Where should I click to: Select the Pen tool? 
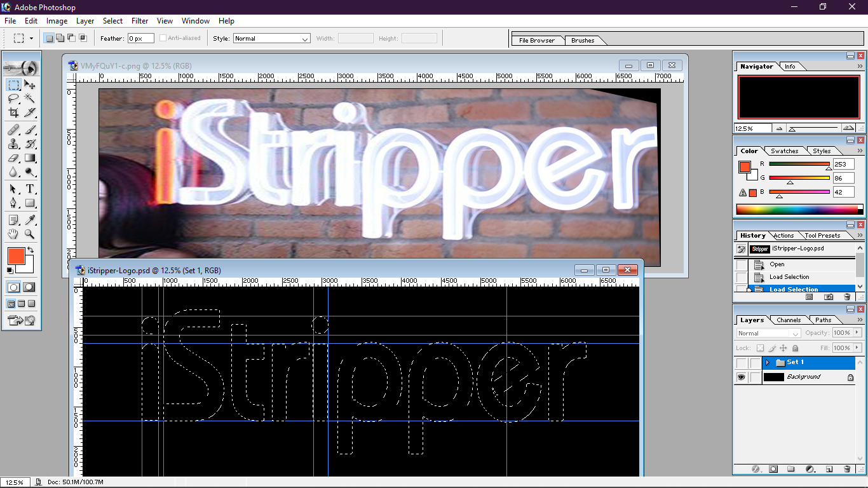[13, 203]
